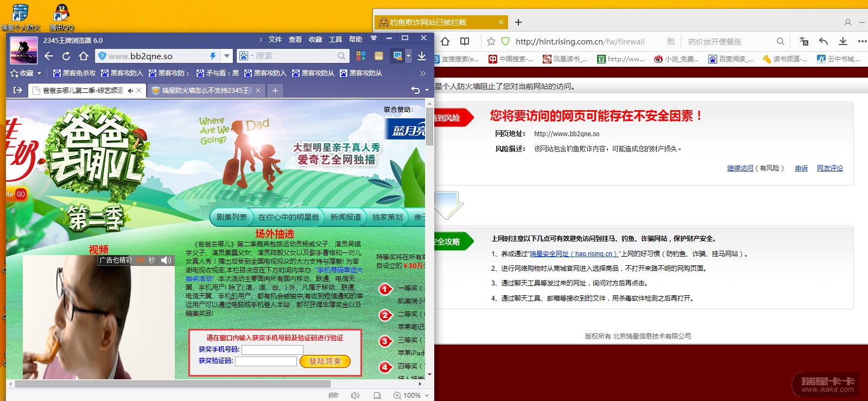868x401 pixels.
Task: Toggle the private browsing mask icon in status bar
Action: (x=334, y=396)
